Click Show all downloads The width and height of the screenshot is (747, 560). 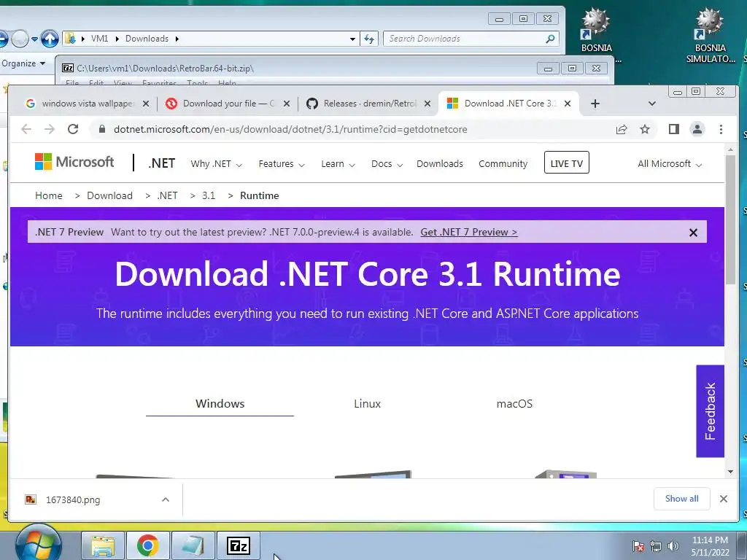(682, 499)
